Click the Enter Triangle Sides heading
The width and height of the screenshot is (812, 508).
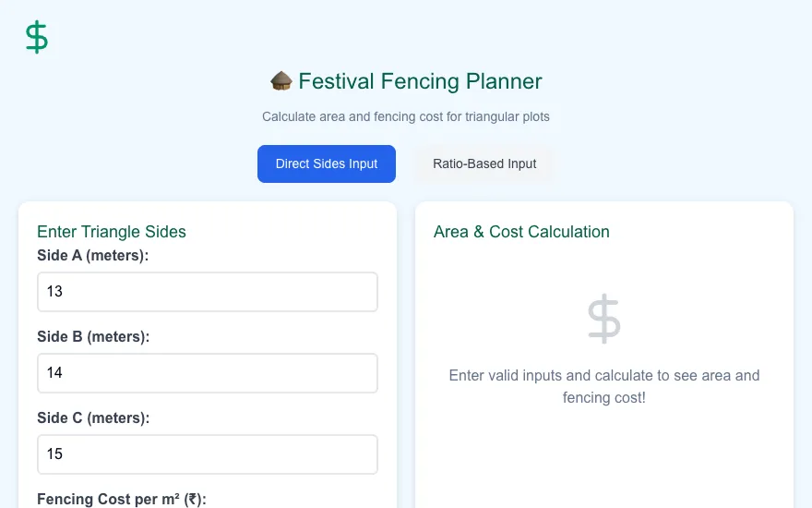click(112, 232)
